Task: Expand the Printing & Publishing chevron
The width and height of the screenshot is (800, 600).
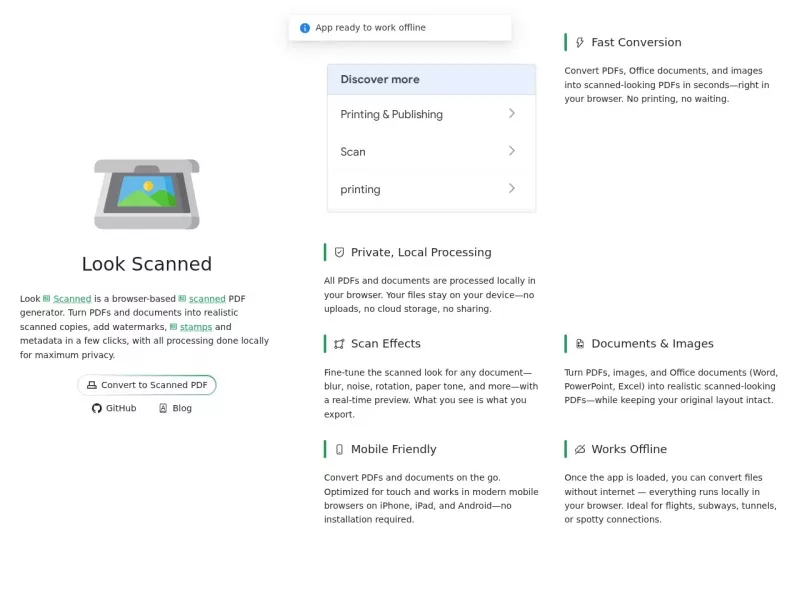Action: 512,113
